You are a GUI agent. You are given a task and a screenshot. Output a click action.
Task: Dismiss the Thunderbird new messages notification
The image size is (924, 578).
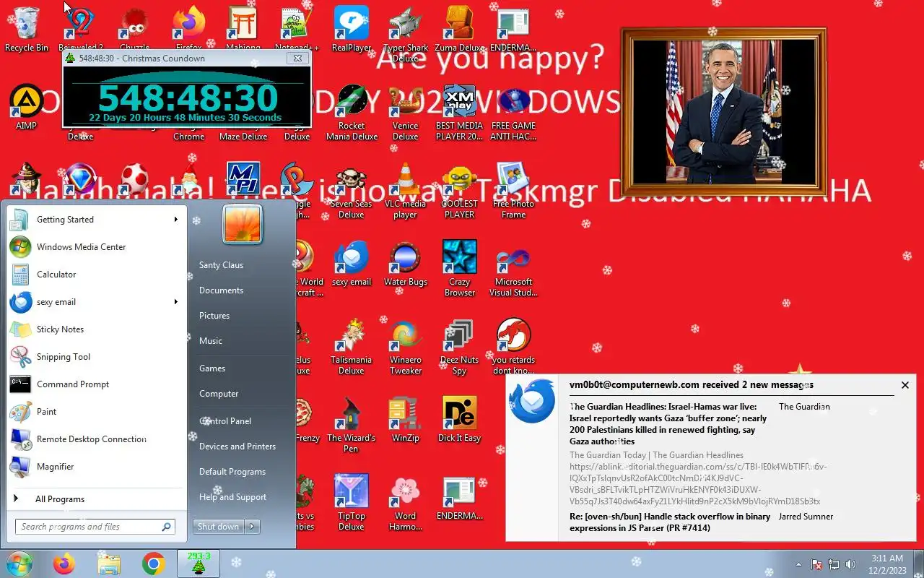pyautogui.click(x=905, y=385)
